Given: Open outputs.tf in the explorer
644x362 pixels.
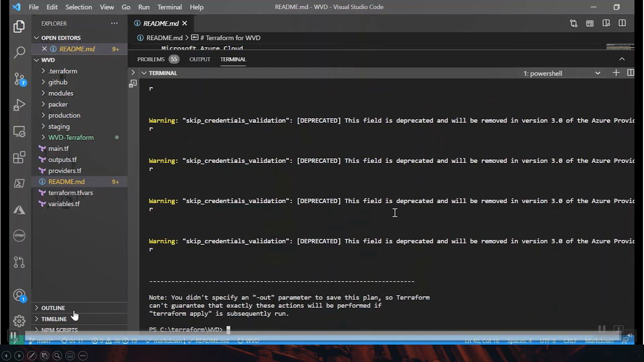Looking at the screenshot, I should [62, 159].
